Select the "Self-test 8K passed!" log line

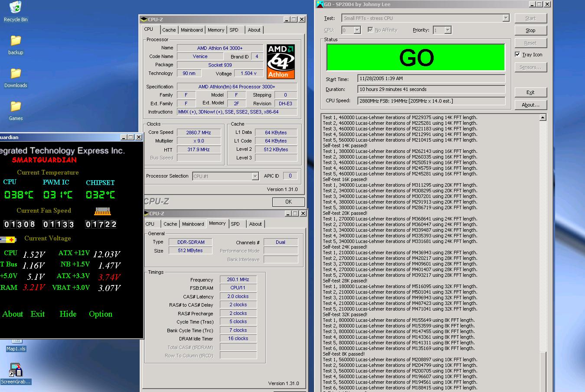[x=343, y=354]
